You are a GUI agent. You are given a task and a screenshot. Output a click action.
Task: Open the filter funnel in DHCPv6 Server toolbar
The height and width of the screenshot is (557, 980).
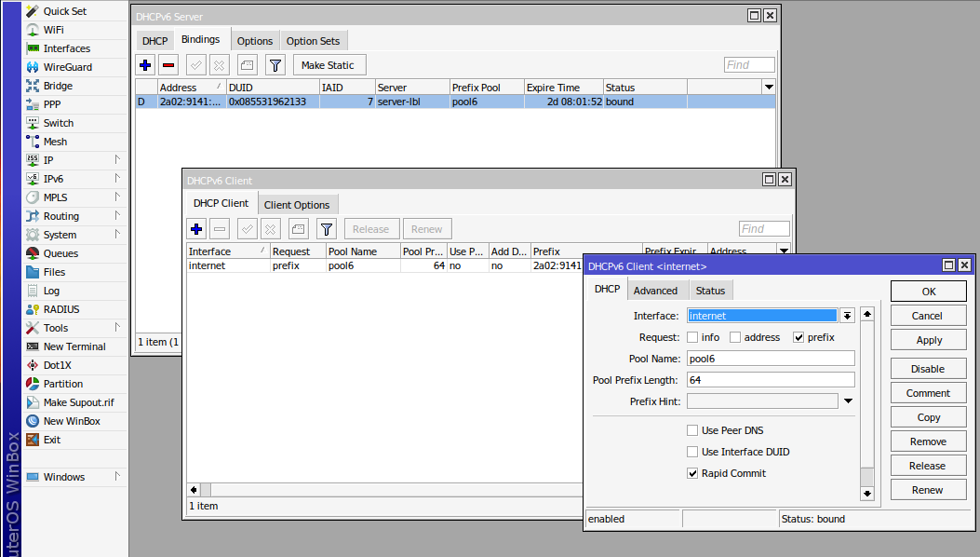point(275,65)
